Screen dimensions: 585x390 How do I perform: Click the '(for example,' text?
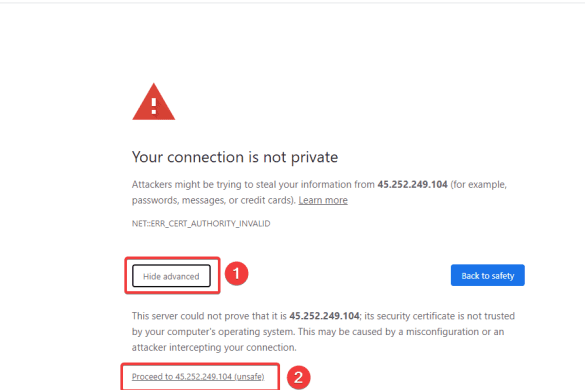[x=479, y=184]
